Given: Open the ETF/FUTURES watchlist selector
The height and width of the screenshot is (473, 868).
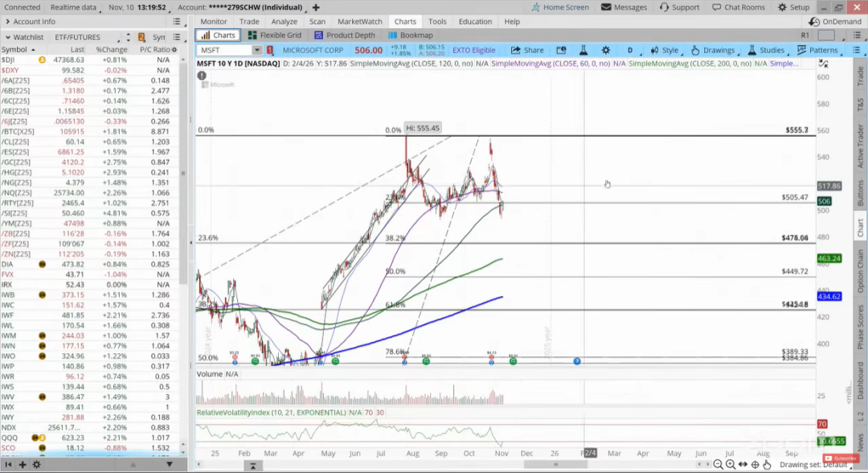Looking at the screenshot, I should 86,37.
